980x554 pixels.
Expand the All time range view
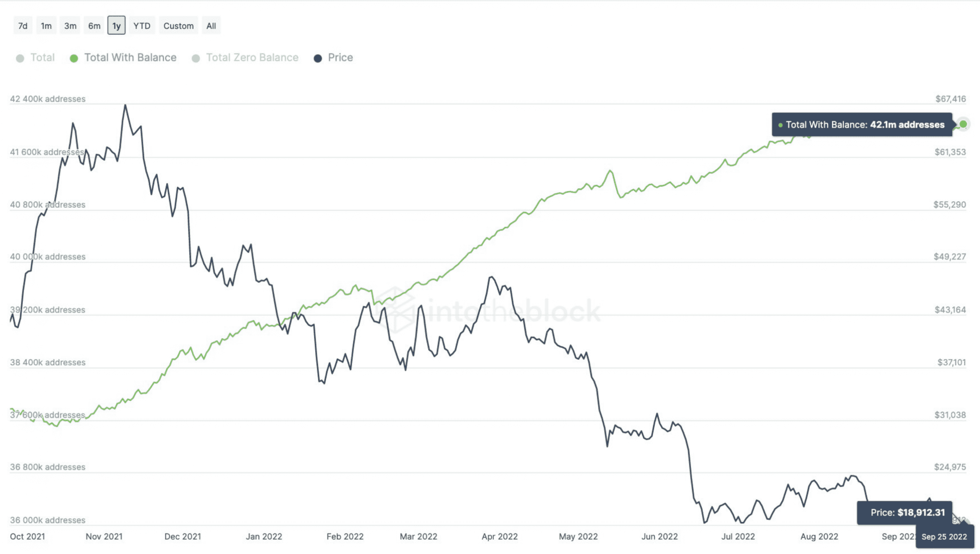pyautogui.click(x=211, y=26)
